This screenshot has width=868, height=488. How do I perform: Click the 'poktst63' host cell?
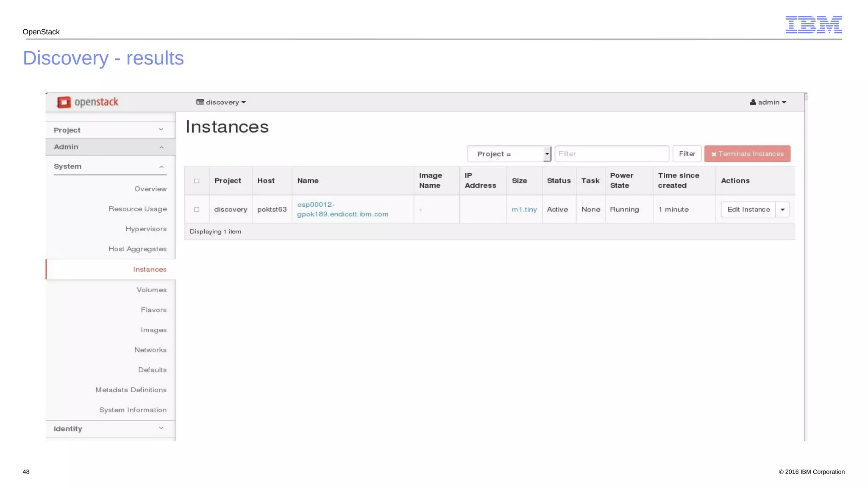[x=272, y=209]
